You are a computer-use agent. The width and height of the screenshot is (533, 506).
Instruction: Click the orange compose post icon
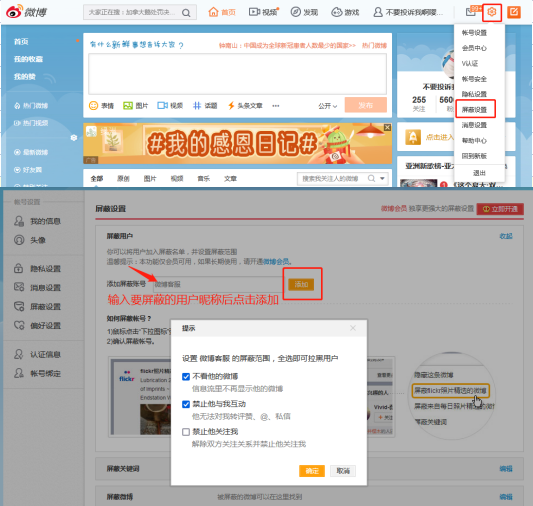514,12
